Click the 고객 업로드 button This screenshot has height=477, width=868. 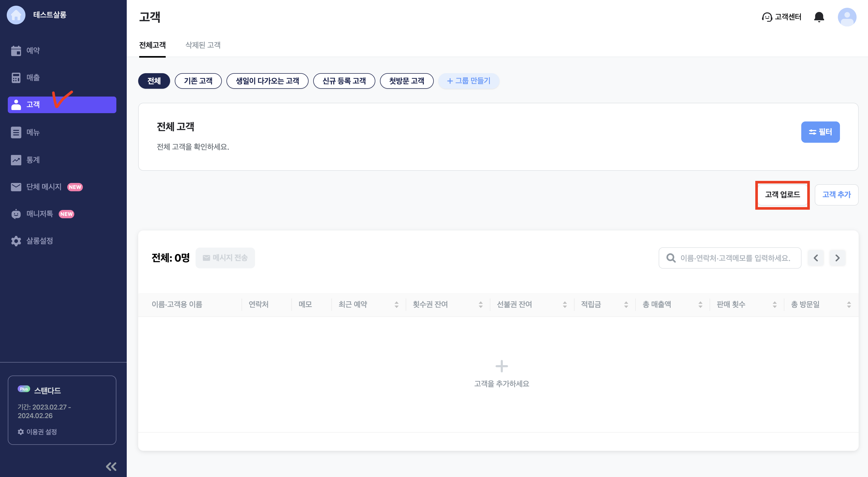point(782,195)
